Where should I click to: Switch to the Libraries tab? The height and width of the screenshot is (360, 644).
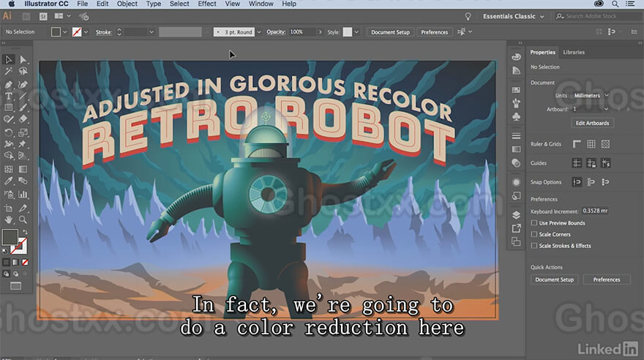pos(574,52)
